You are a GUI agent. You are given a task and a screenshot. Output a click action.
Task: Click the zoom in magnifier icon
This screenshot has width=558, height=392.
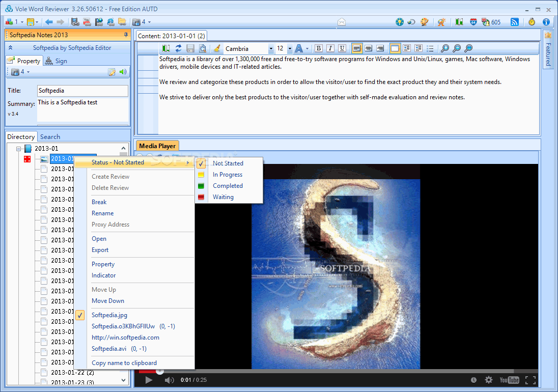pos(445,48)
